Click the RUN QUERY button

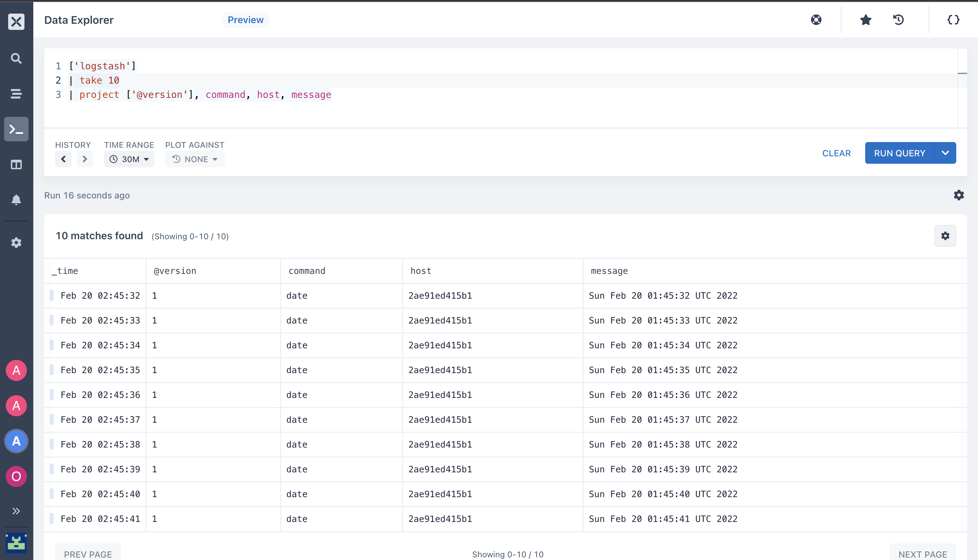899,153
